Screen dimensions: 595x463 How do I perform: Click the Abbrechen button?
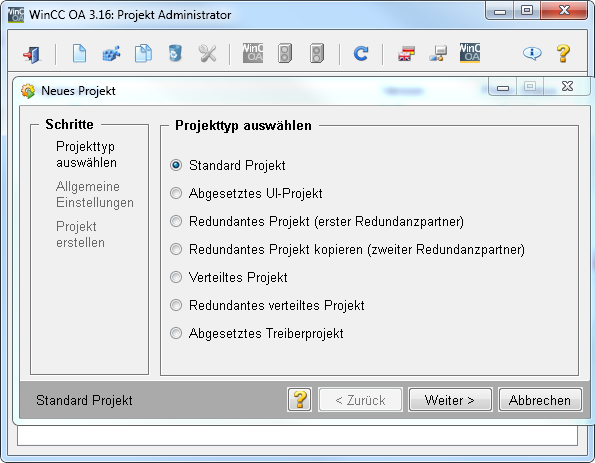pos(540,400)
